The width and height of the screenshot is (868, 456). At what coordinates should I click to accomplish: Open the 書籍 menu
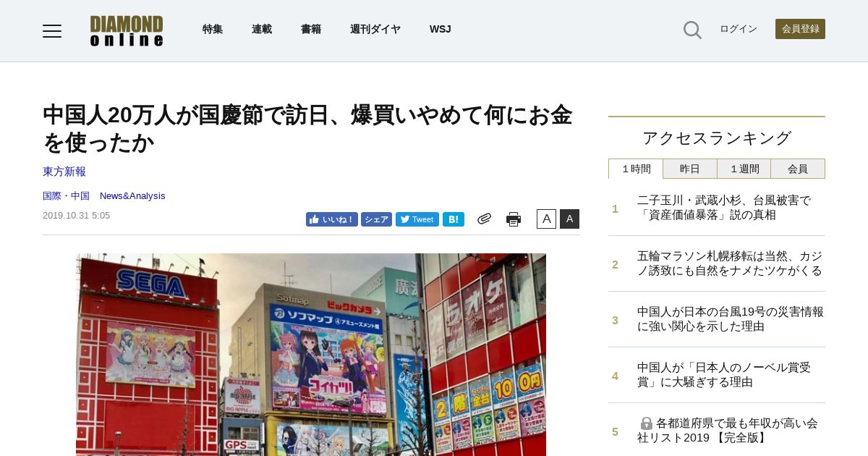click(311, 29)
